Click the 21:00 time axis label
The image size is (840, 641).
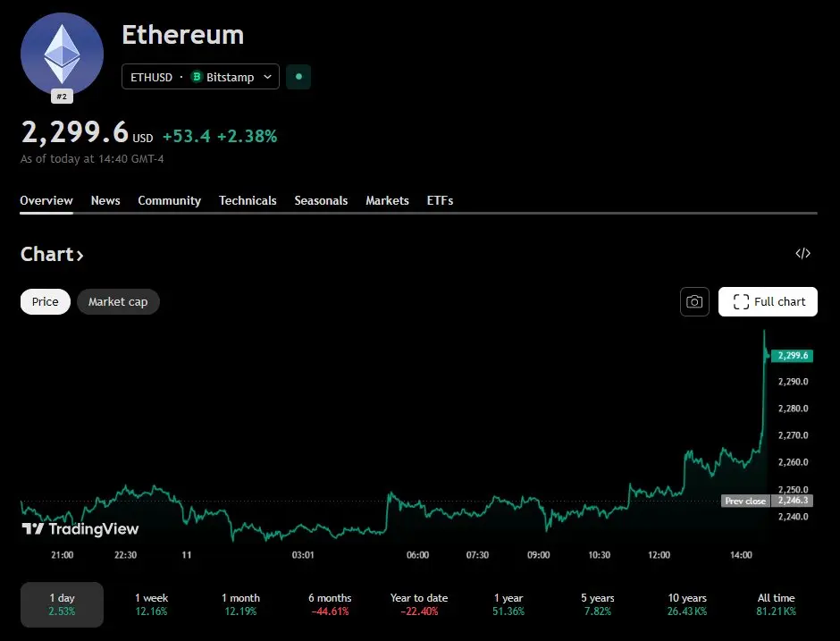click(x=63, y=554)
